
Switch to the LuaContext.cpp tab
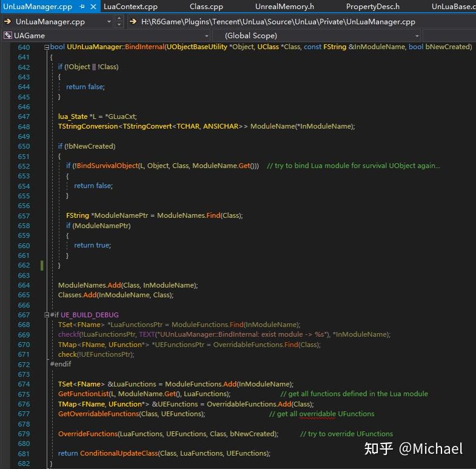[x=130, y=7]
